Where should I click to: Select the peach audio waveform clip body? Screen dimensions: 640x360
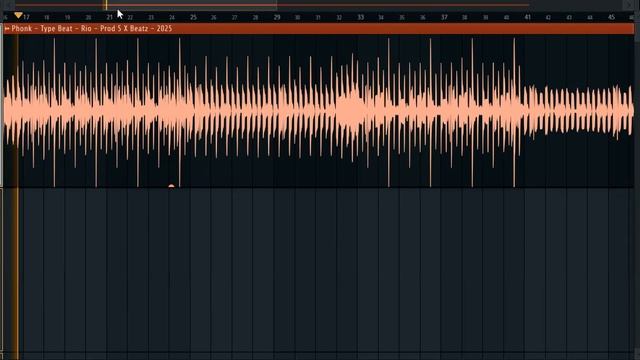(x=319, y=111)
